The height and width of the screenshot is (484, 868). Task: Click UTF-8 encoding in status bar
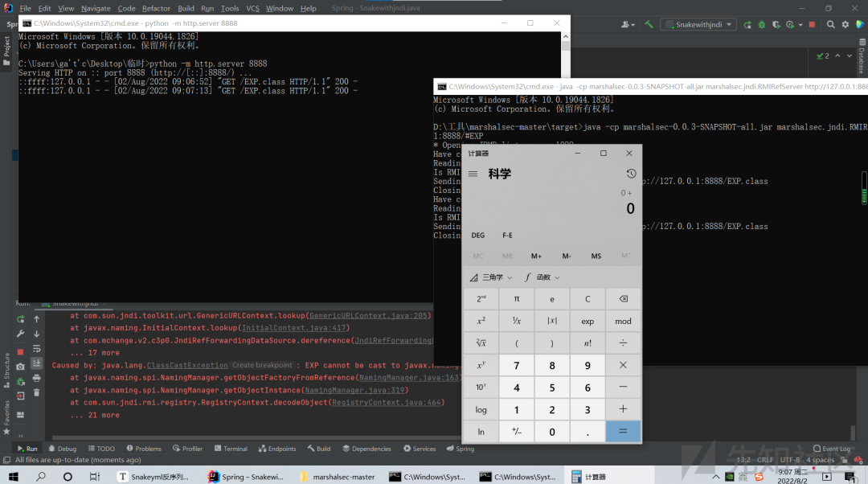[x=790, y=460]
